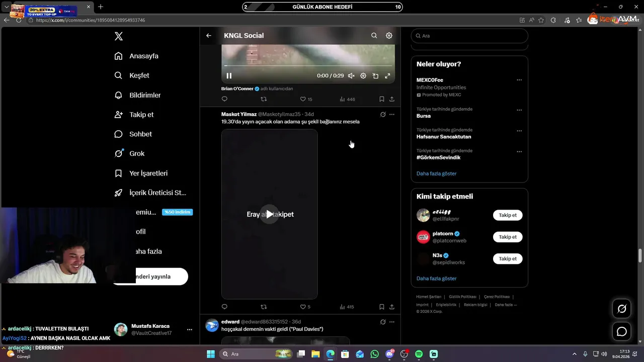Viewport: 644px width, 362px height.
Task: Click the browser address bar URL
Action: coord(91,20)
